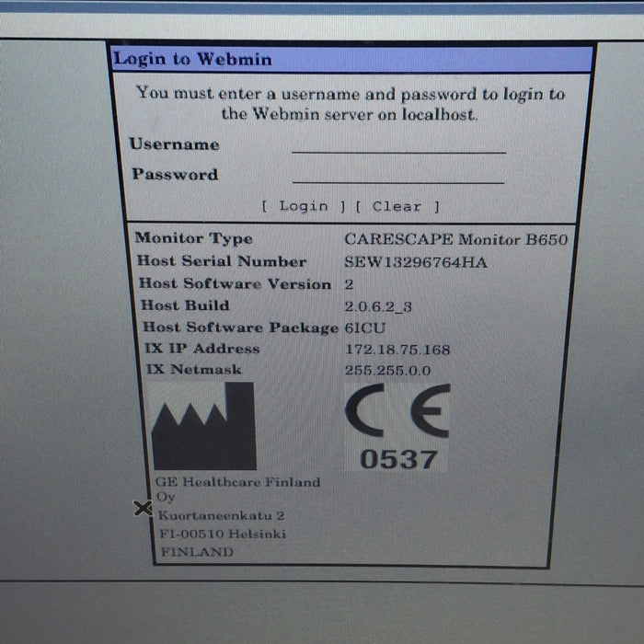
Task: Select serial number 'SEW13296764HA'
Action: 416,262
